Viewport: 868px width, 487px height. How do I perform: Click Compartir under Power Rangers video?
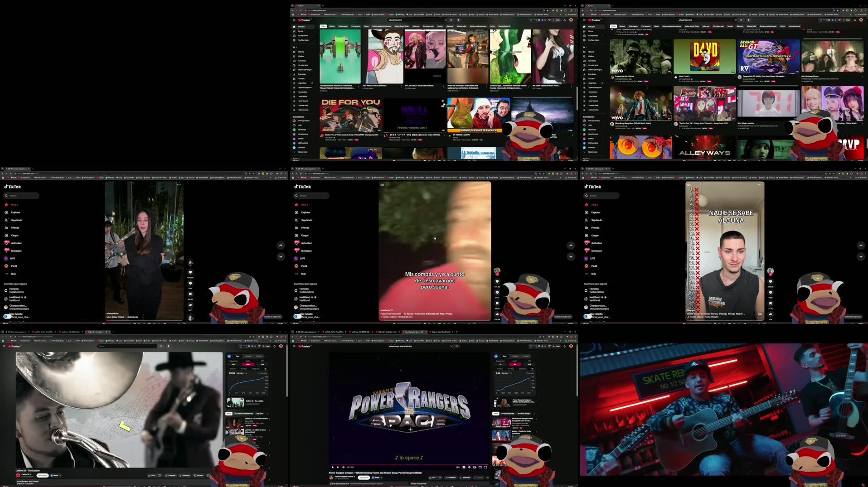point(451,477)
